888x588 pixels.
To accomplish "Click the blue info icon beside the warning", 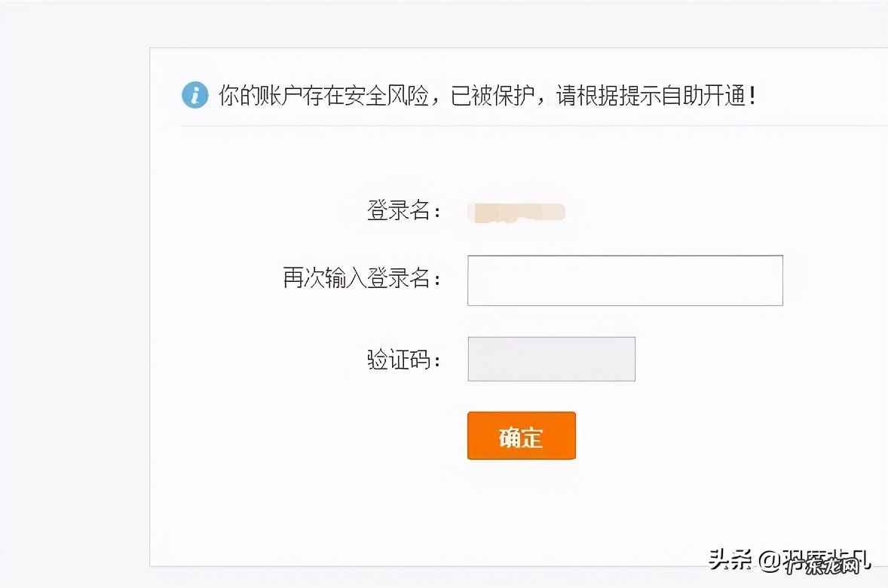I will pyautogui.click(x=194, y=95).
